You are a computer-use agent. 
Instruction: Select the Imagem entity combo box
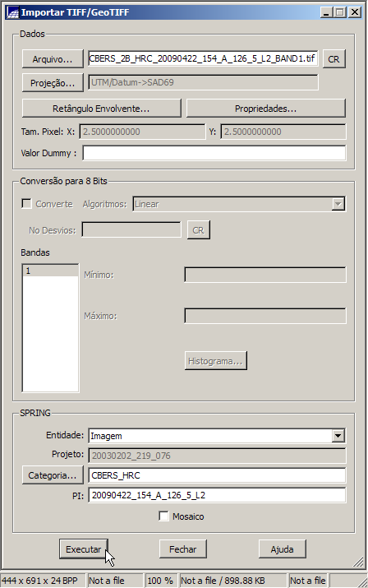[217, 436]
